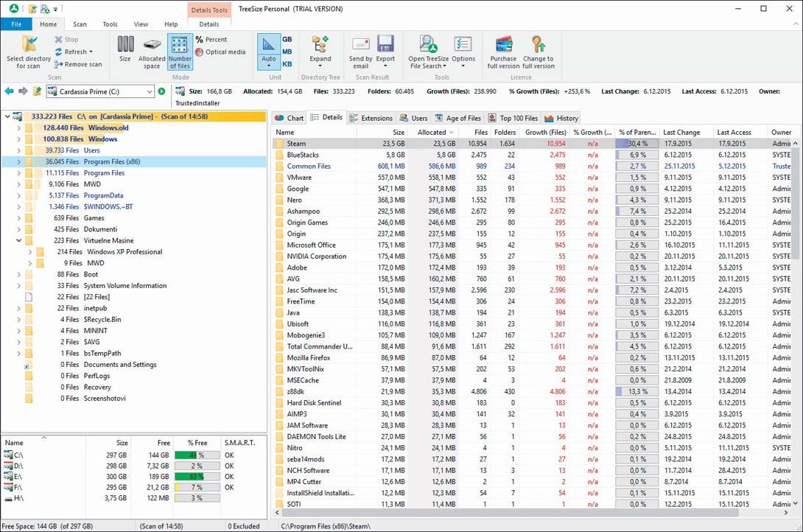This screenshot has height=532, width=803.
Task: Set unit to KB
Action: [x=287, y=64]
